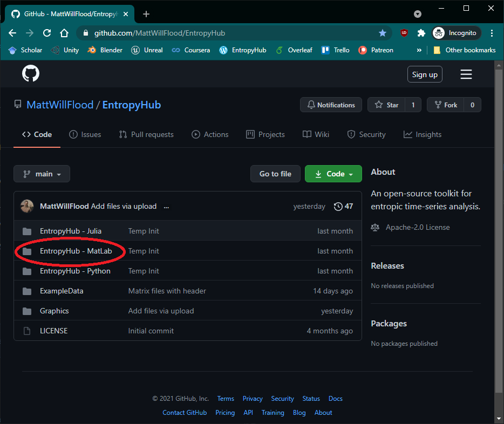Image resolution: width=504 pixels, height=424 pixels.
Task: Click the Sign up button
Action: (x=425, y=74)
